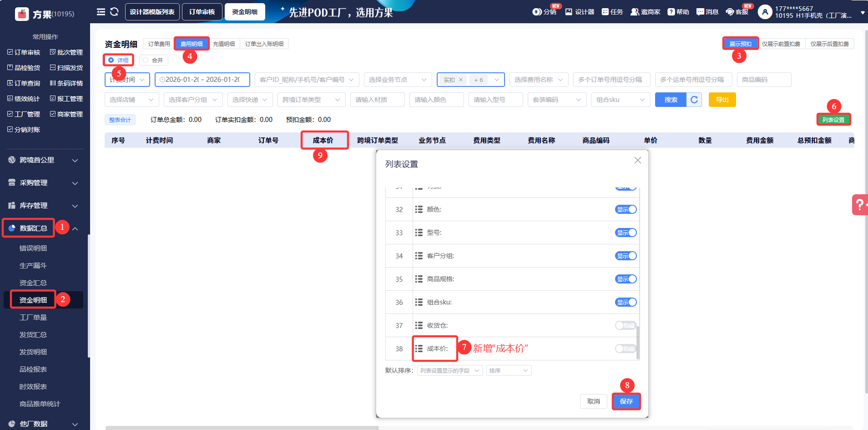Switch to 订单费用 tab

coord(159,44)
